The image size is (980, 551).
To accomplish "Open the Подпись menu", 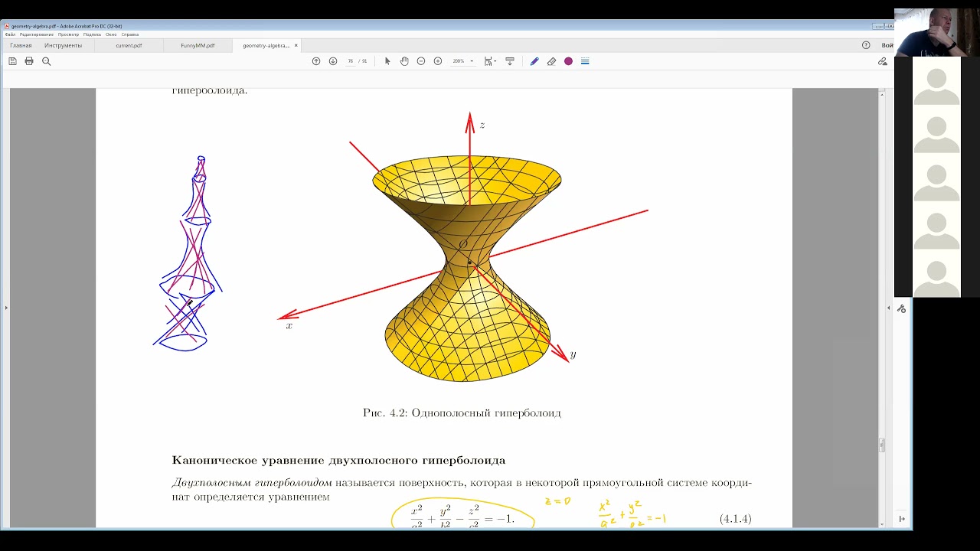I will (x=92, y=34).
